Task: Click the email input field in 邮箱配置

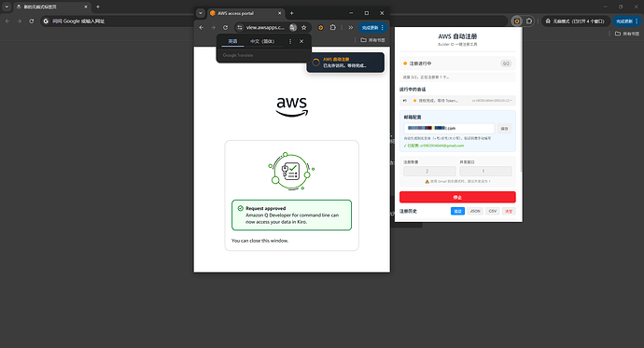Action: [449, 129]
